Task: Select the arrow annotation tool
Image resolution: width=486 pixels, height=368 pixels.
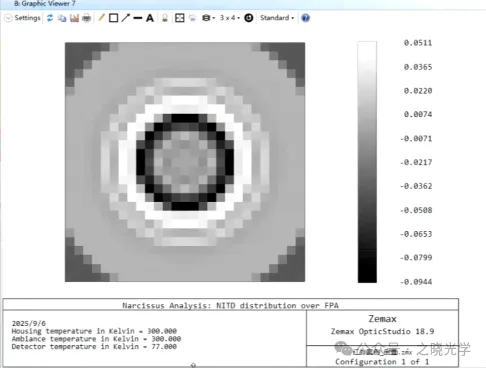Action: pos(125,18)
